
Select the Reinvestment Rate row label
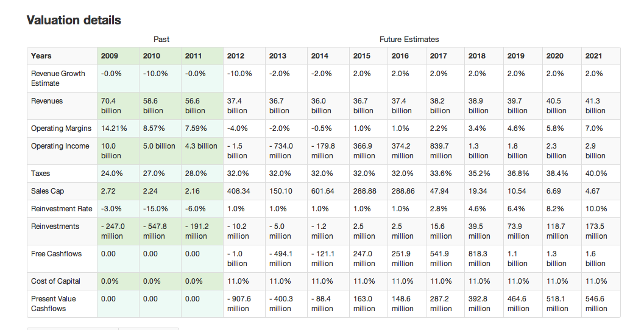62,209
